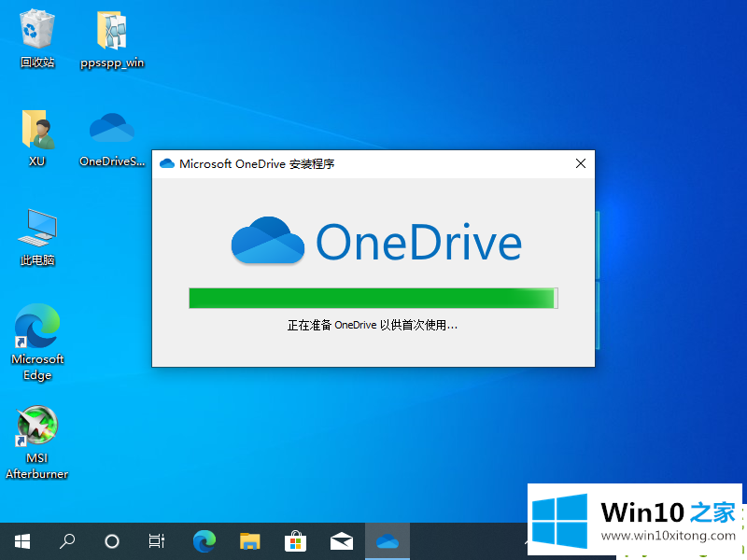Click OneDrive setup taskbar button
Viewport: 747px width, 560px height.
[388, 541]
